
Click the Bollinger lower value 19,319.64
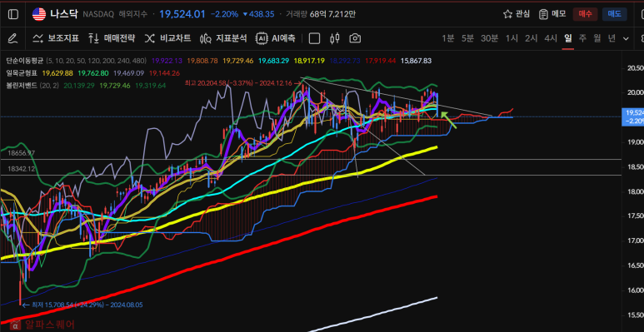pos(151,86)
